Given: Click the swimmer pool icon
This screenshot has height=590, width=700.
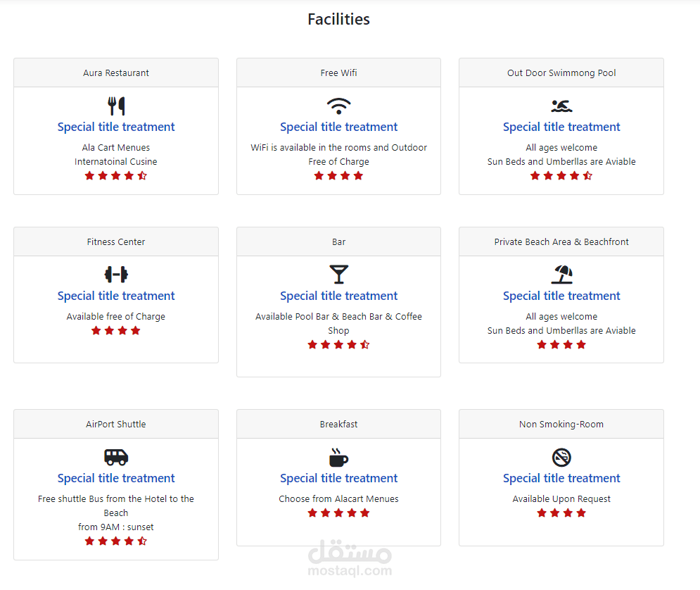Looking at the screenshot, I should coord(561,106).
